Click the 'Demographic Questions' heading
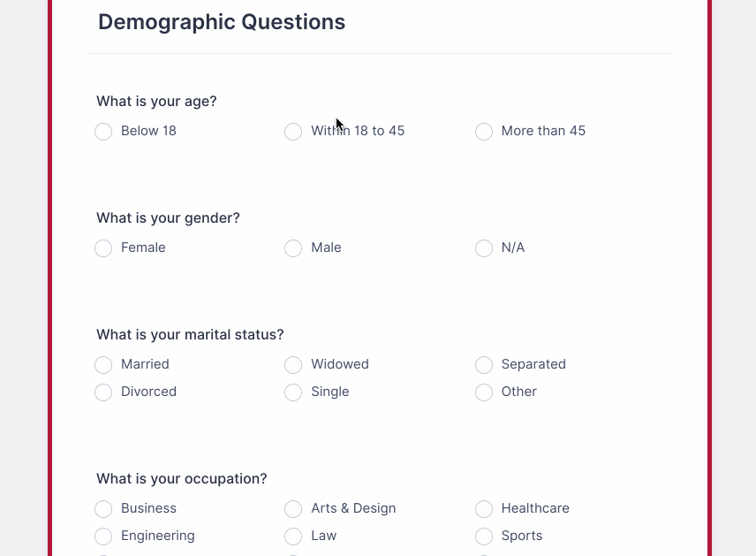This screenshot has height=556, width=756. pyautogui.click(x=222, y=22)
